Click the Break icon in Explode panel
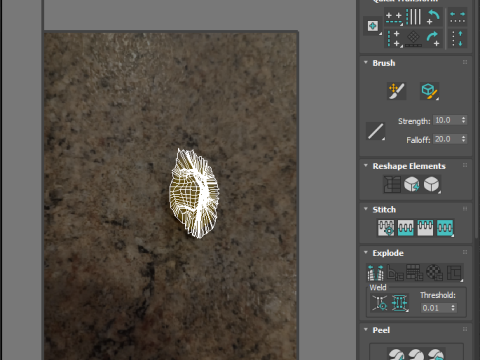This screenshot has width=480, height=360. coord(375,273)
